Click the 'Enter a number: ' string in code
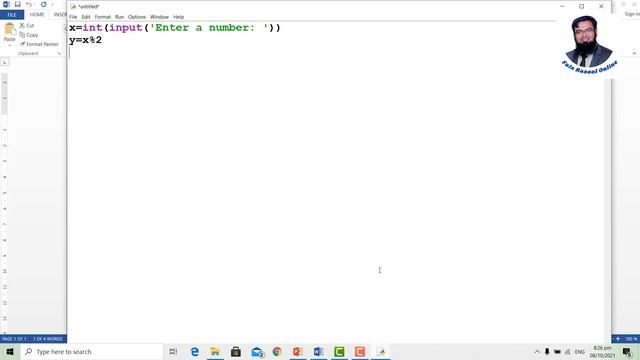 209,28
